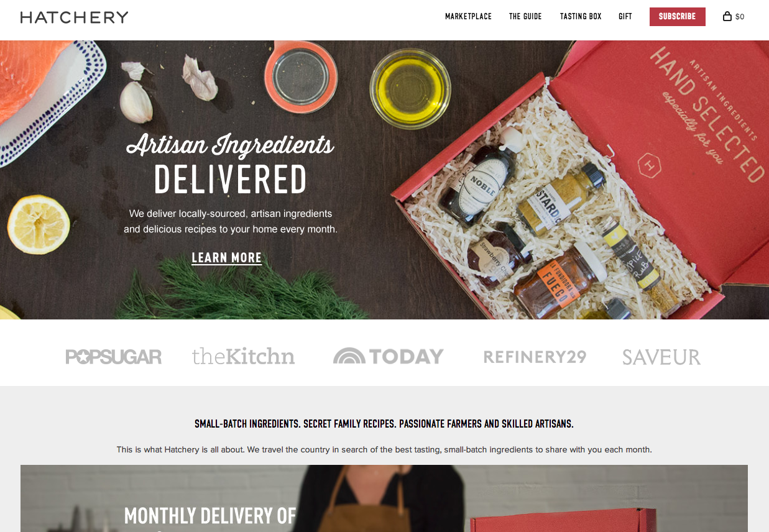This screenshot has width=769, height=532.
Task: Open the shopping bag cart icon
Action: click(727, 16)
